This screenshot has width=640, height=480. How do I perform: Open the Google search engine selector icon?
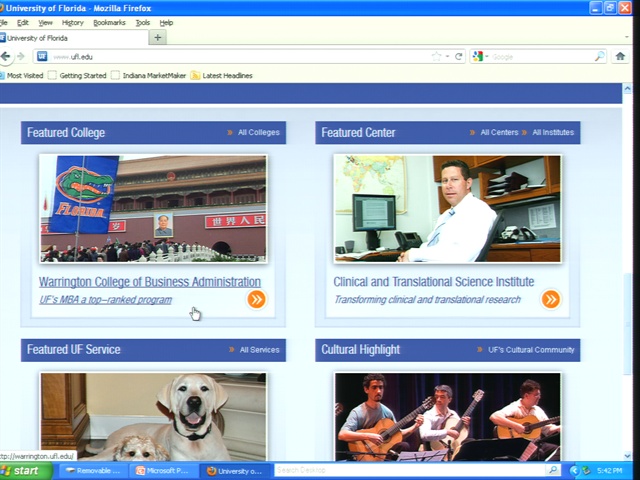pos(478,56)
